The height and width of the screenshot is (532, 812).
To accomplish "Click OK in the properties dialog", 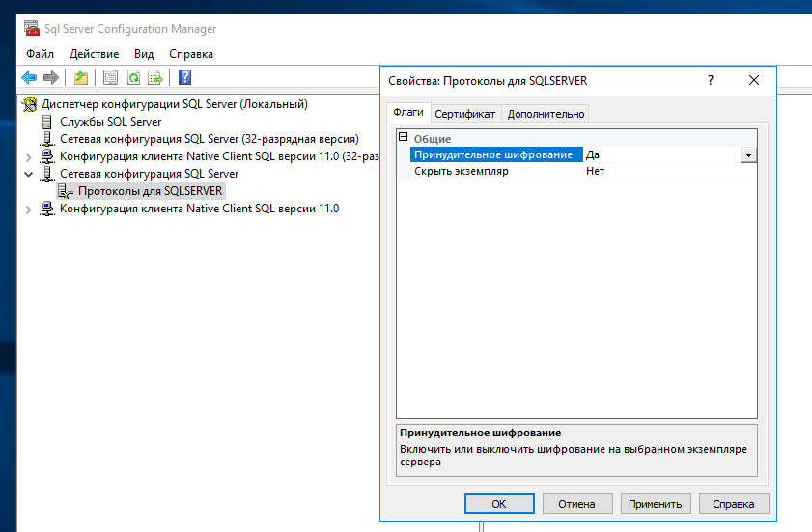I will point(499,503).
